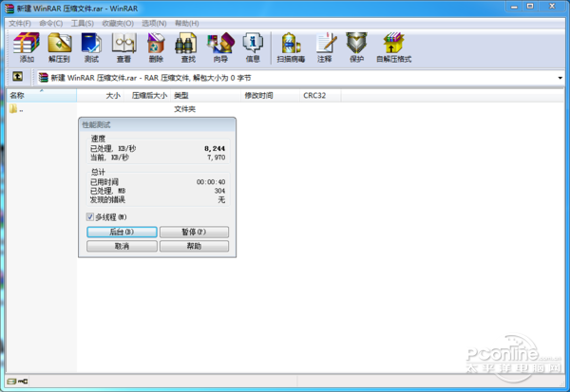The width and height of the screenshot is (570, 392).
Task: Sort by 大小 (Size) column header
Action: pos(101,96)
